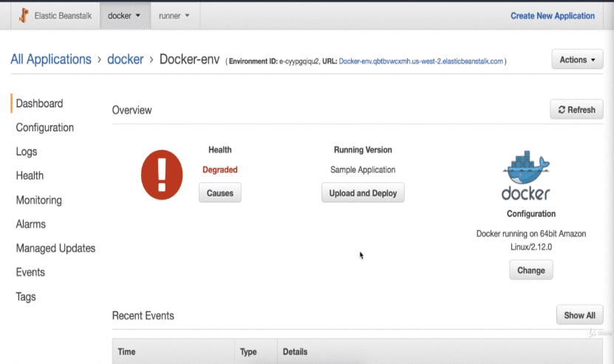Open Health in the sidebar

pos(30,175)
